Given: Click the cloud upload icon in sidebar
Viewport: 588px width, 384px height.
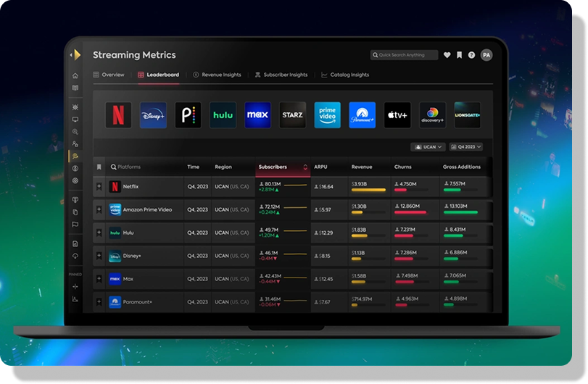Looking at the screenshot, I should (x=75, y=256).
